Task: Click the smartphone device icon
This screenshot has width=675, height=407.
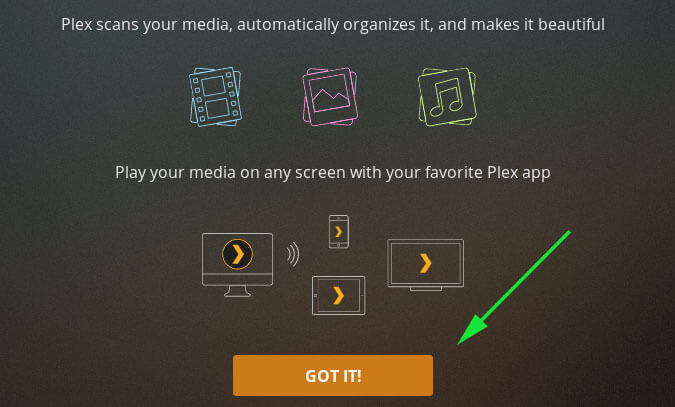Action: 339,232
